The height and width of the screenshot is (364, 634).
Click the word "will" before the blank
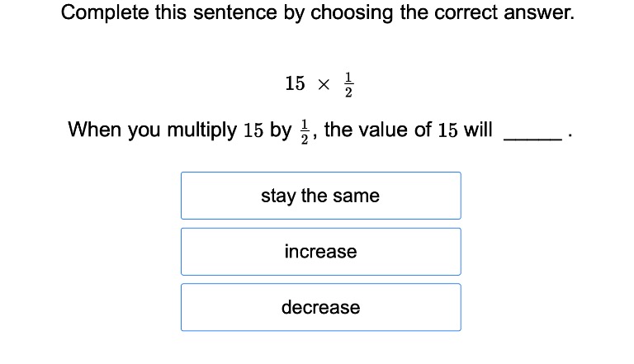(x=479, y=130)
